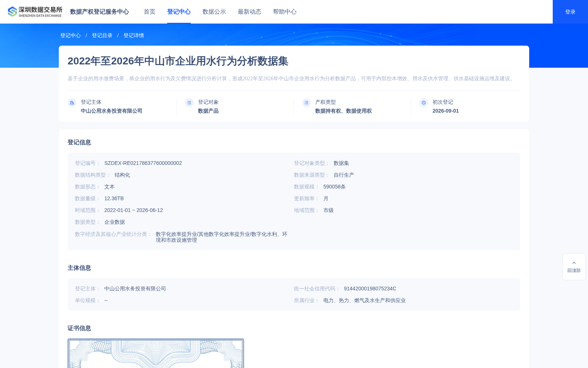This screenshot has height=368, width=588.
Task: Click the 企业数据 data type value
Action: (115, 222)
